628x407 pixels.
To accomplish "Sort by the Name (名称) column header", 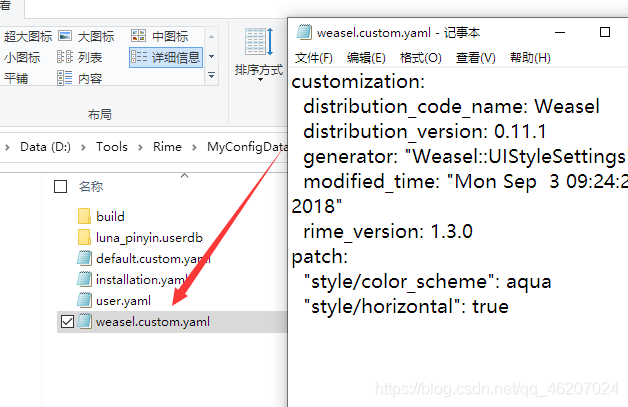I will 91,186.
